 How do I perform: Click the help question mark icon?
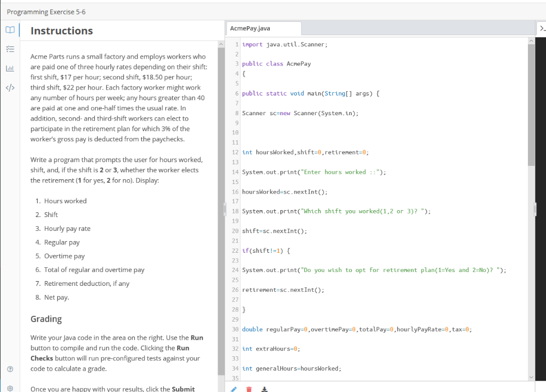10,369
